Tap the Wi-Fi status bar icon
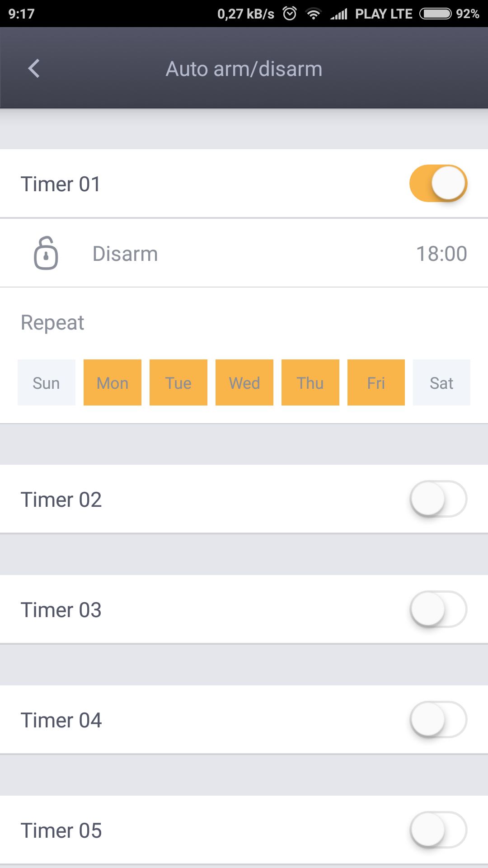Screen dimensions: 488x868 coord(313,14)
